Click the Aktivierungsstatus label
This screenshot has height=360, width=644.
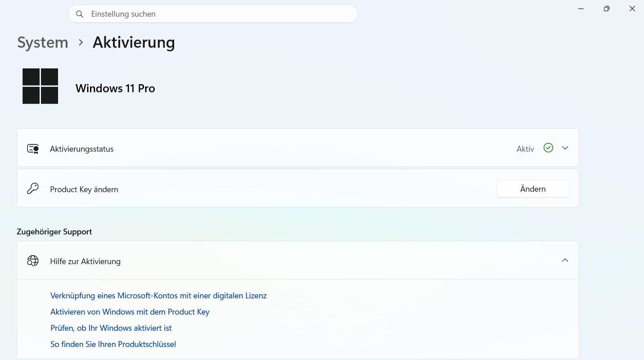click(x=82, y=149)
